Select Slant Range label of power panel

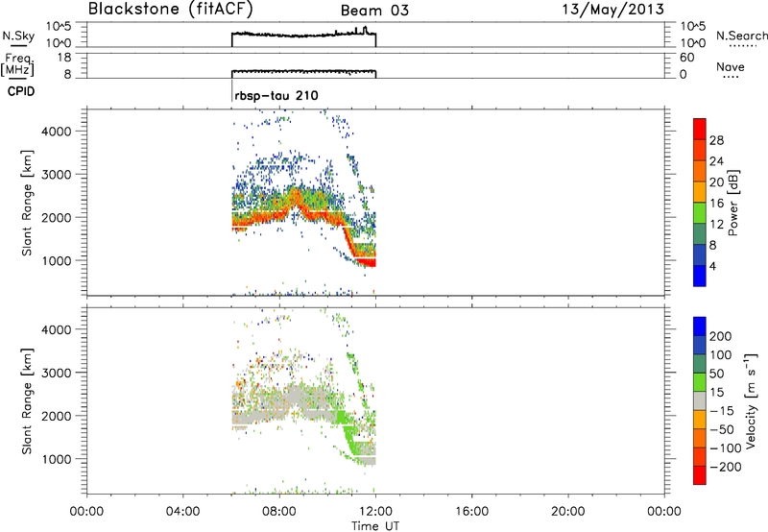(27, 203)
